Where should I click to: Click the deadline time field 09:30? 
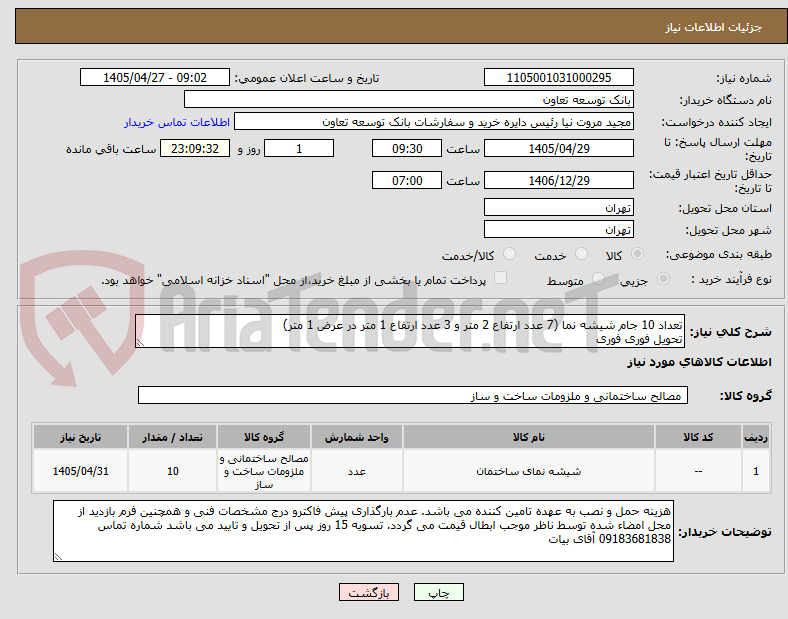pos(407,148)
